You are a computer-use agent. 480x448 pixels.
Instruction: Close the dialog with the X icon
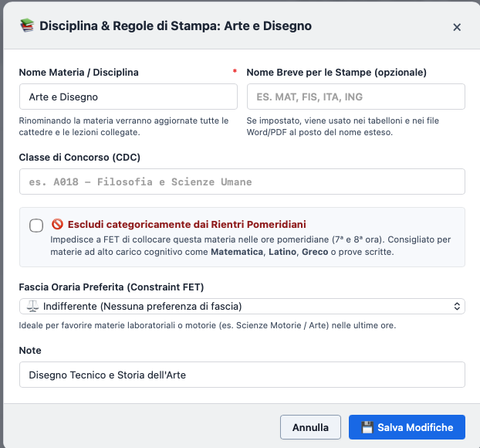click(457, 27)
